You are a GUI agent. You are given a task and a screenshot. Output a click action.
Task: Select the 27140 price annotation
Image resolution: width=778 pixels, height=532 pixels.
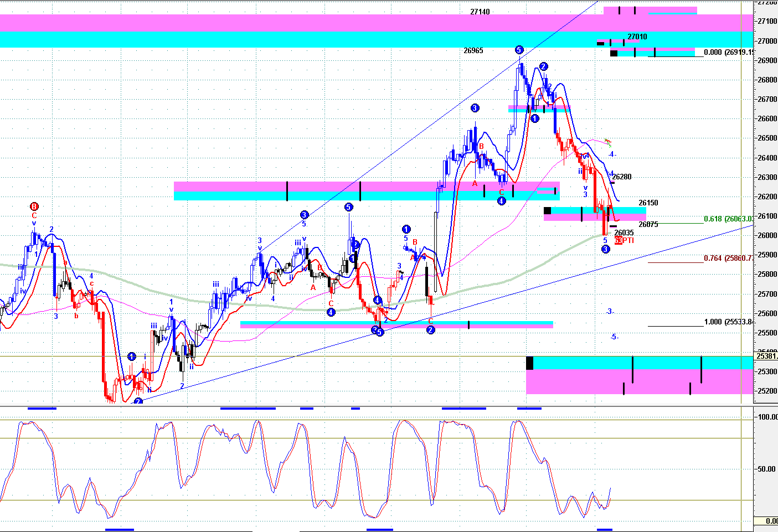click(480, 12)
